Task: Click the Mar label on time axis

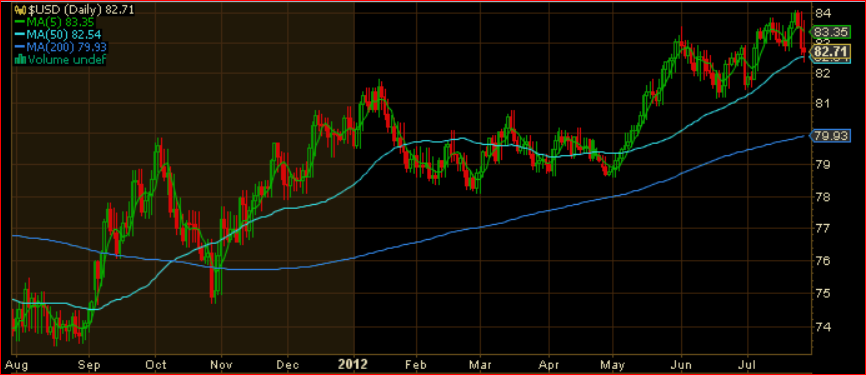Action: (480, 364)
